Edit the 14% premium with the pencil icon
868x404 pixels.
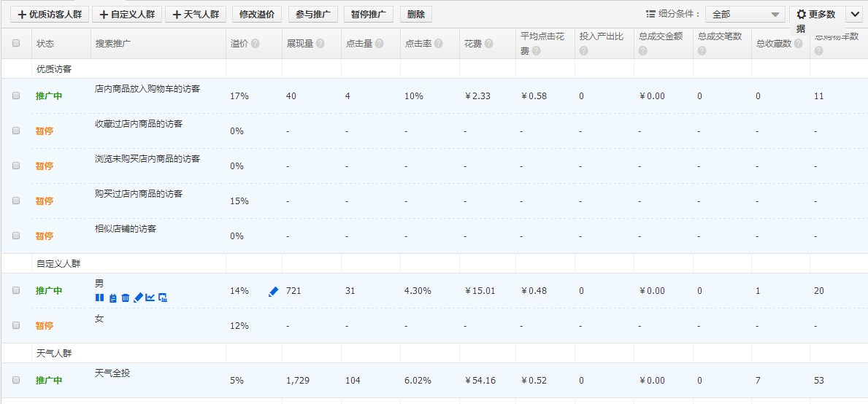pos(274,291)
